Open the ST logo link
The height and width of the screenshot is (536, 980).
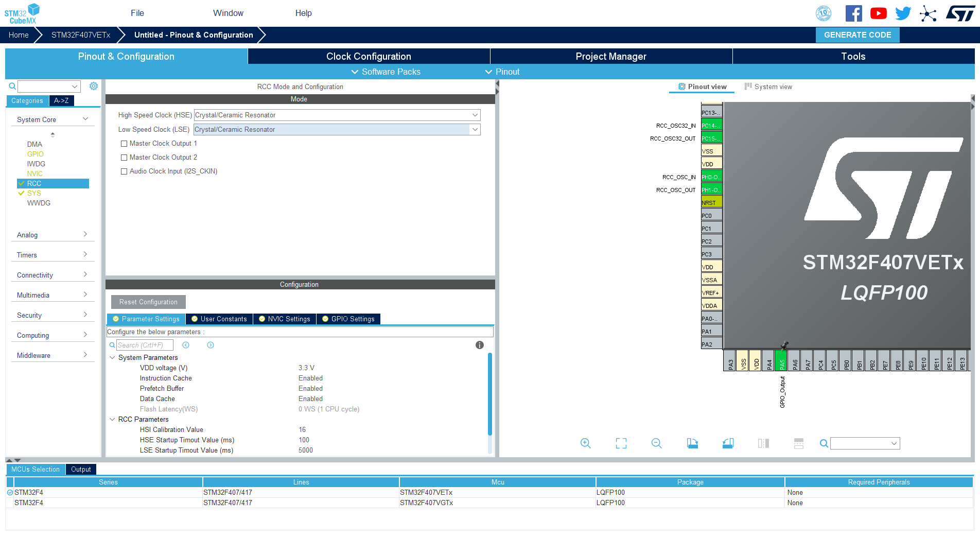click(x=960, y=13)
